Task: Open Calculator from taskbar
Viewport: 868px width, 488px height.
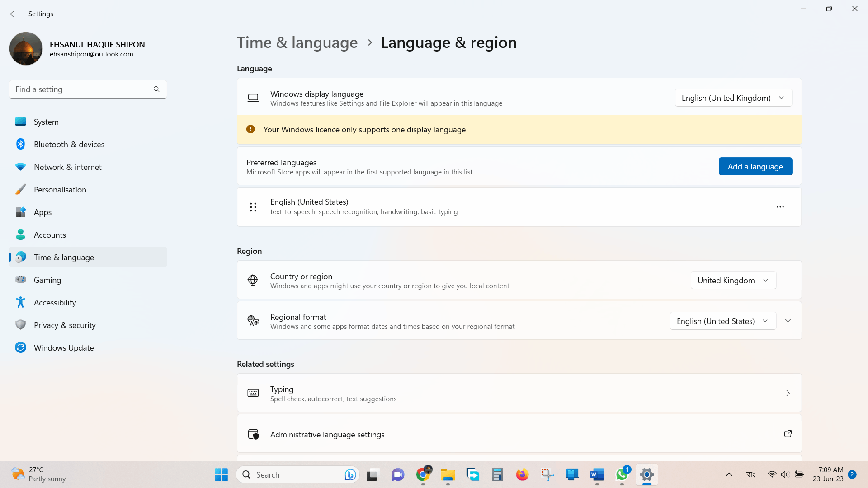Action: click(x=497, y=475)
